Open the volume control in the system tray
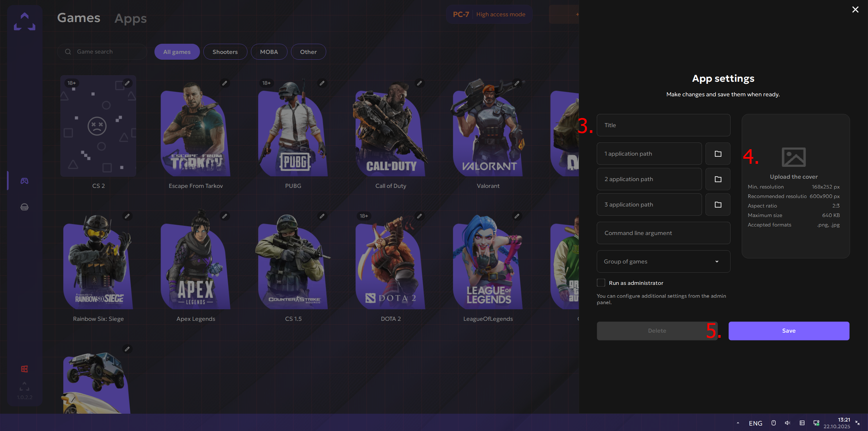This screenshot has width=868, height=431. (x=788, y=423)
